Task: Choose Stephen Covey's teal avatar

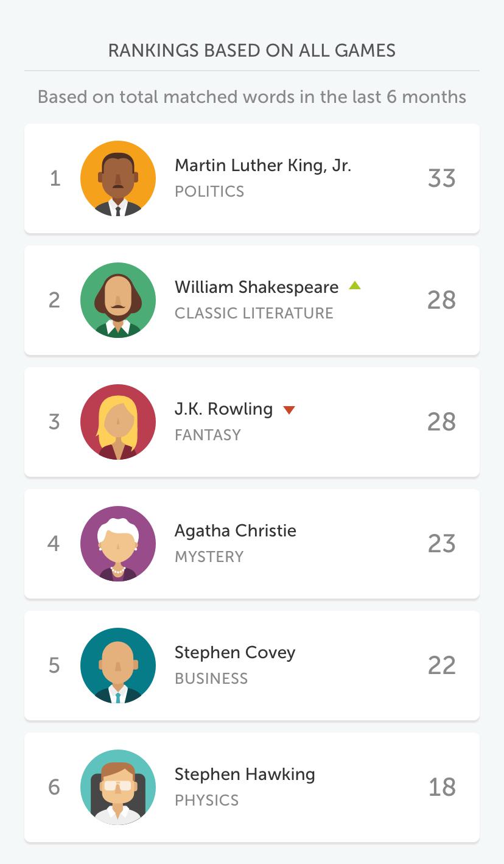Action: click(x=118, y=666)
